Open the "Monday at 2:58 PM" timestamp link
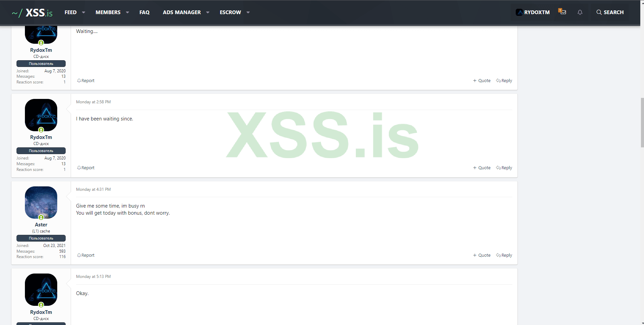This screenshot has width=644, height=325. [x=93, y=102]
